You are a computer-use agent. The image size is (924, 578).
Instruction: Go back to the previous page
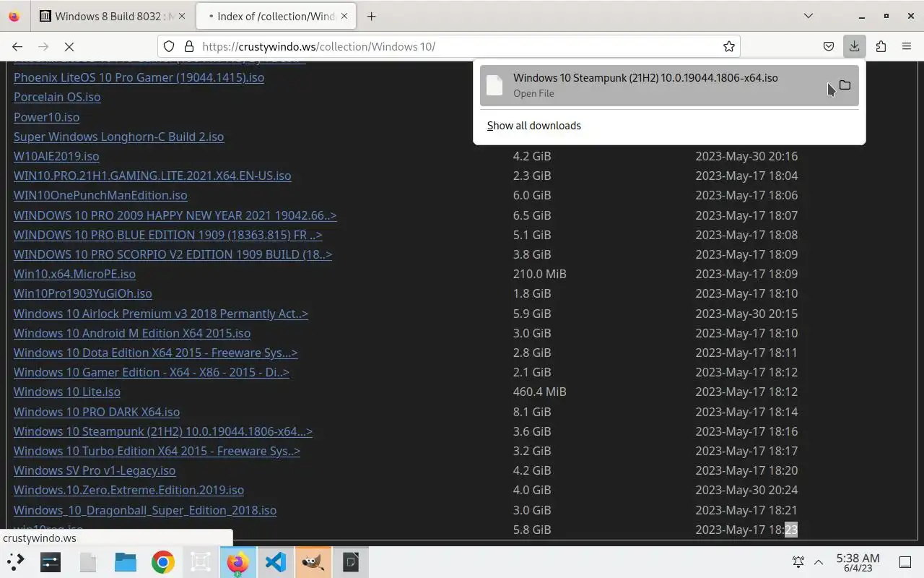17,46
